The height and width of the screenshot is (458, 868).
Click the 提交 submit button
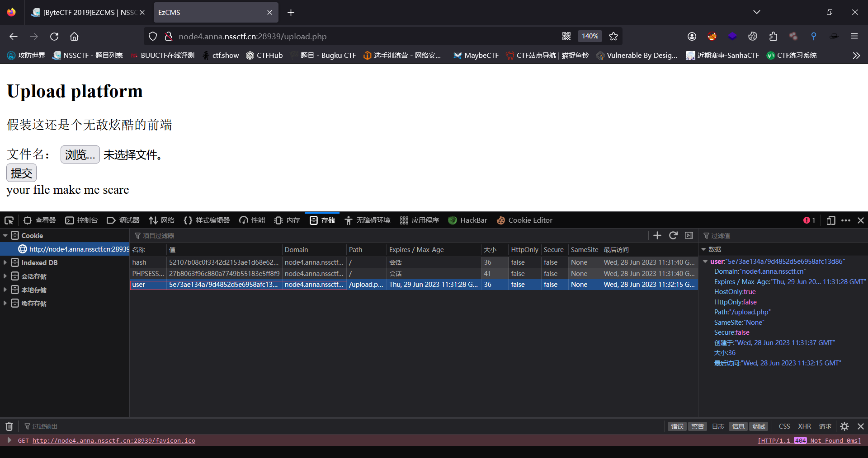(21, 173)
